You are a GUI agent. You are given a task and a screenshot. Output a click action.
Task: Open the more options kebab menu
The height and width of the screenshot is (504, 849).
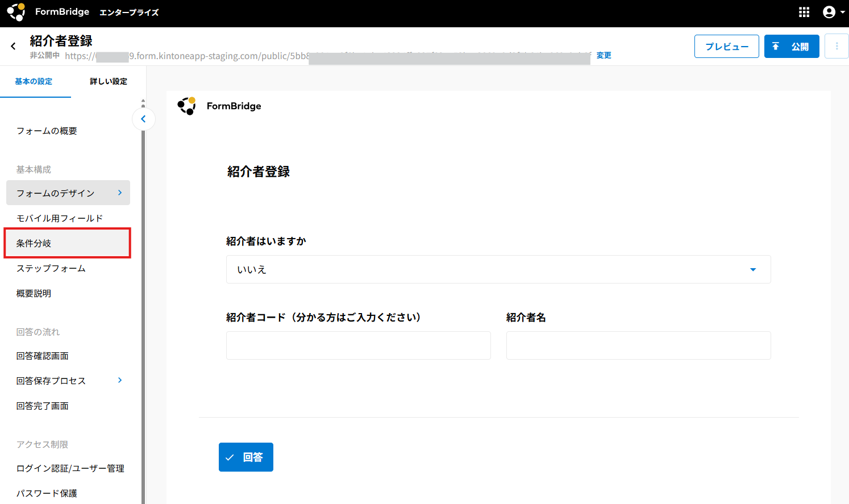click(x=836, y=47)
